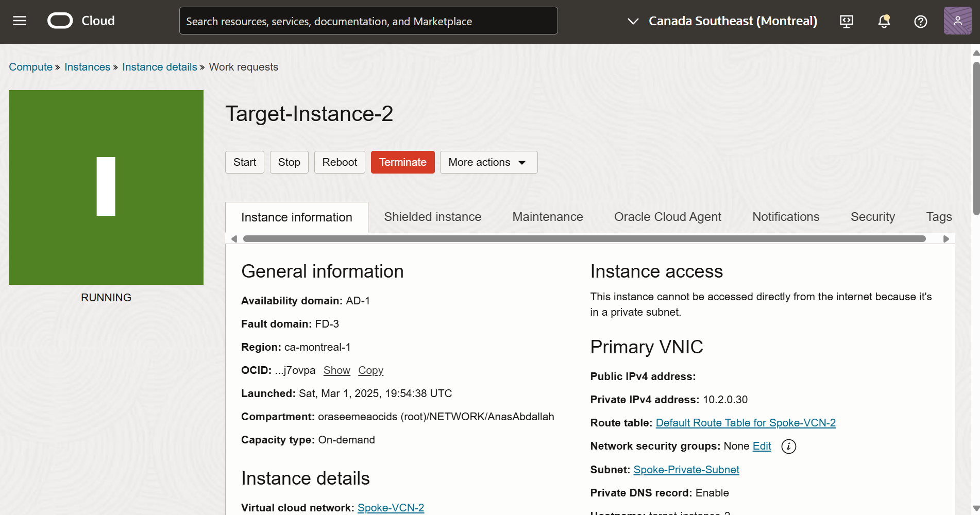The width and height of the screenshot is (980, 515).
Task: Open the announcements bell icon
Action: click(884, 21)
